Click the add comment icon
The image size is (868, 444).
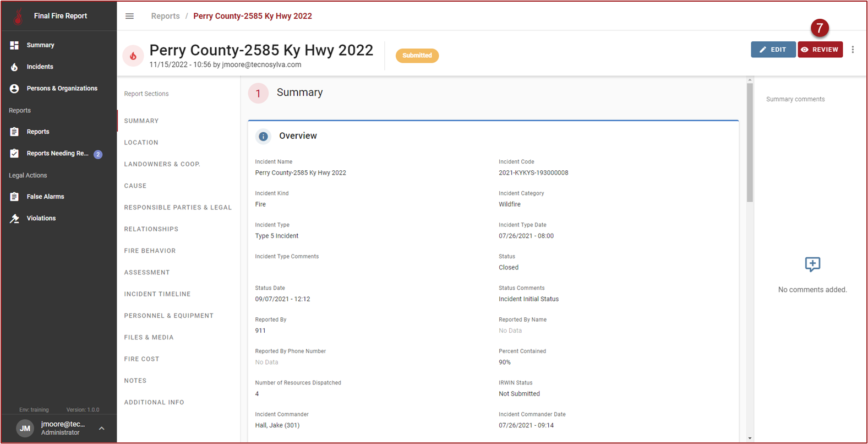[x=812, y=264]
